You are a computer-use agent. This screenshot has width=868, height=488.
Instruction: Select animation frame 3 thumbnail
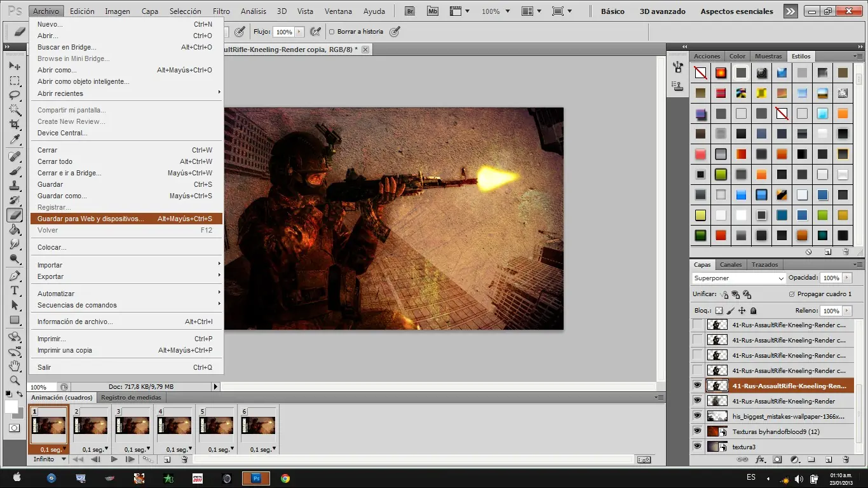(x=132, y=425)
